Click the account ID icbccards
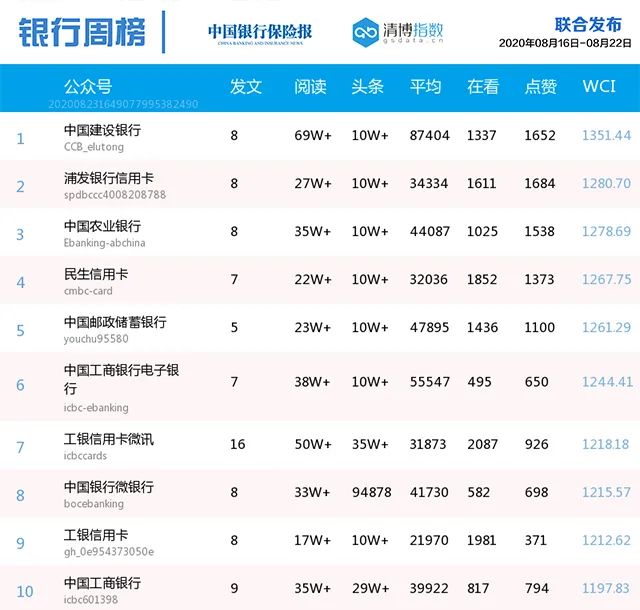 pyautogui.click(x=85, y=455)
